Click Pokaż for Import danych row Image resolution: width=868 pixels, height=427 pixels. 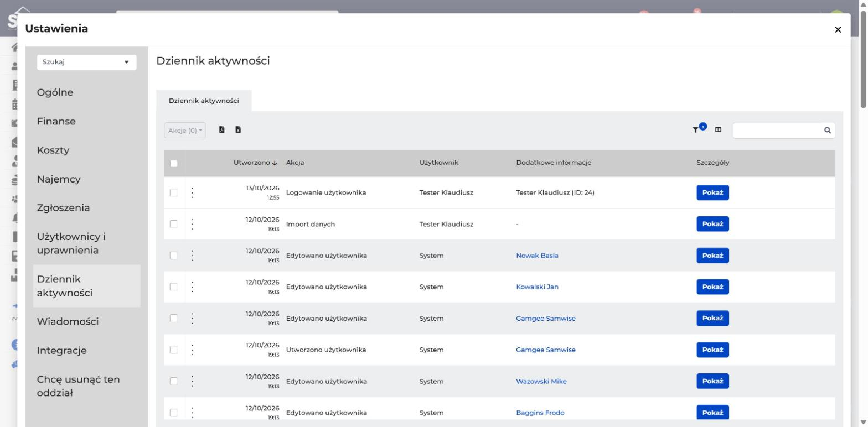pyautogui.click(x=712, y=224)
